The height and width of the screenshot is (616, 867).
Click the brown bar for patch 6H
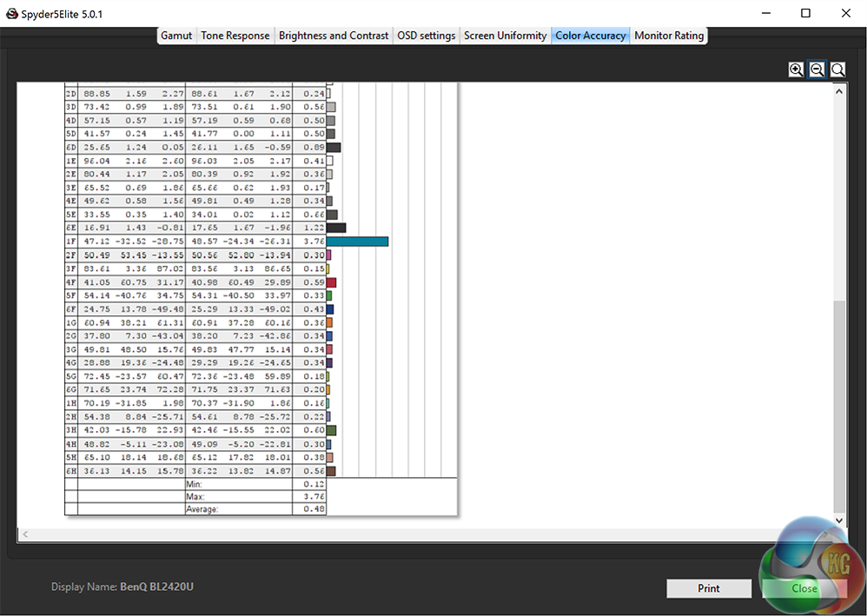[x=331, y=471]
